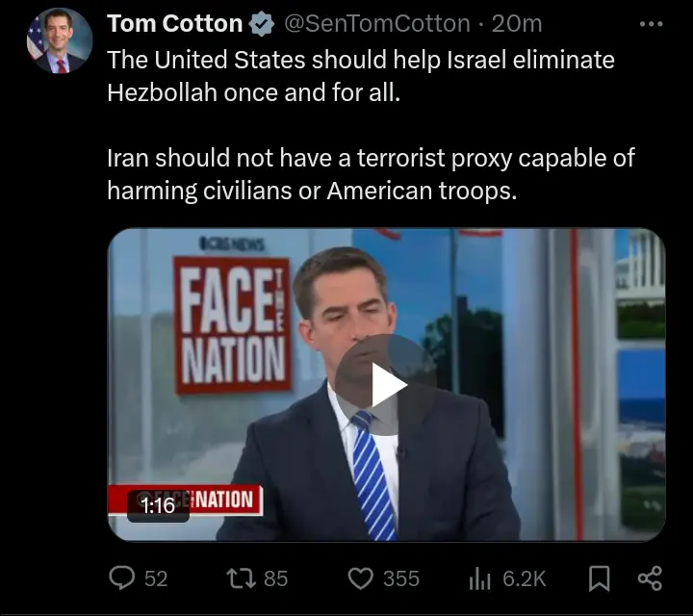Click the 85 reposts count

[x=276, y=578]
